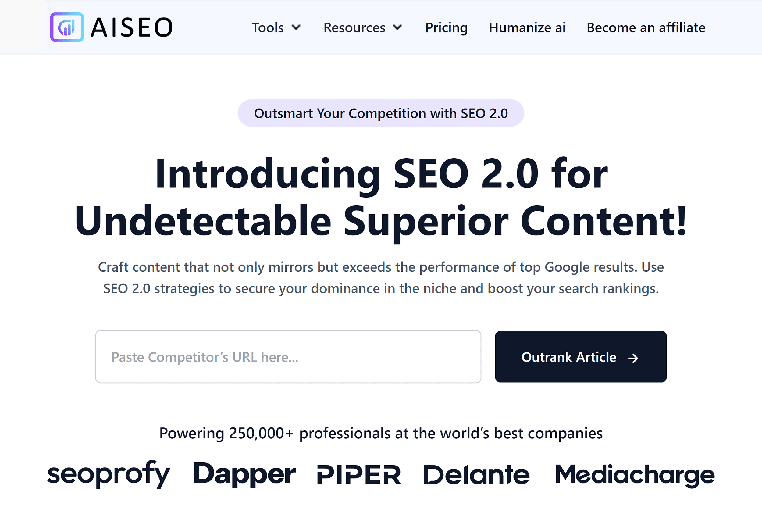This screenshot has height=532, width=762.
Task: Select Pricing in the navigation bar
Action: [446, 28]
